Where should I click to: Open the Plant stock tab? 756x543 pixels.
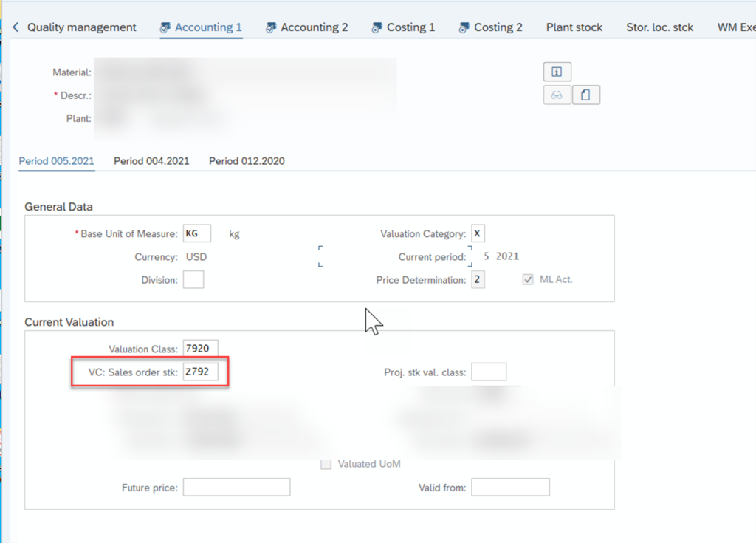pyautogui.click(x=574, y=27)
